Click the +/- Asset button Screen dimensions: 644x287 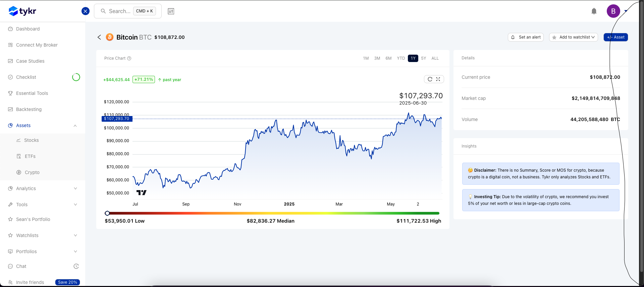click(x=616, y=37)
